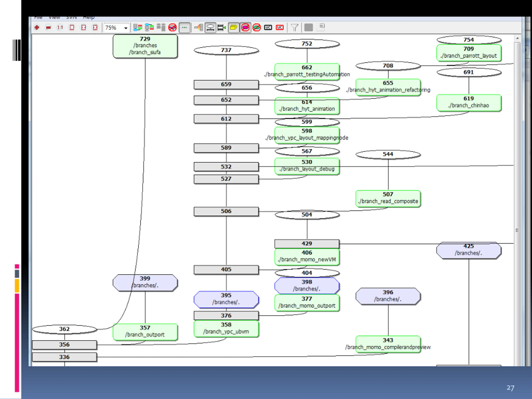
Task: Select the 754 ellipse node
Action: click(469, 40)
